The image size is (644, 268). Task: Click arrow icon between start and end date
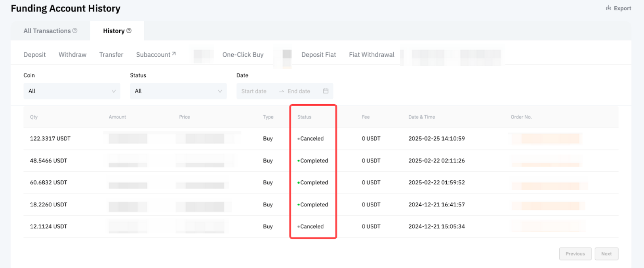281,91
